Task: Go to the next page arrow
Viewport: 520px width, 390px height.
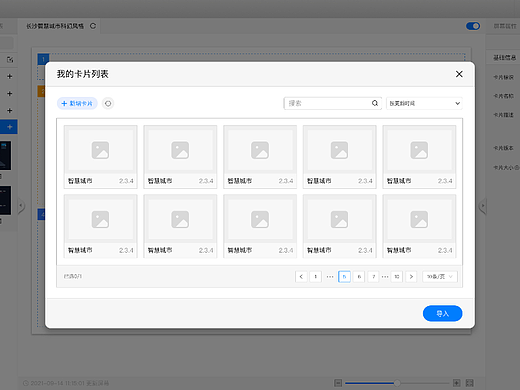Action: point(411,276)
